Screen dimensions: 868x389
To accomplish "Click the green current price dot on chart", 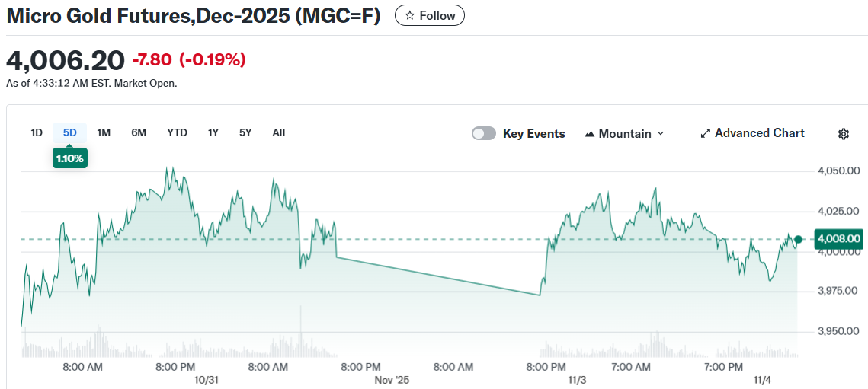I will click(x=798, y=239).
